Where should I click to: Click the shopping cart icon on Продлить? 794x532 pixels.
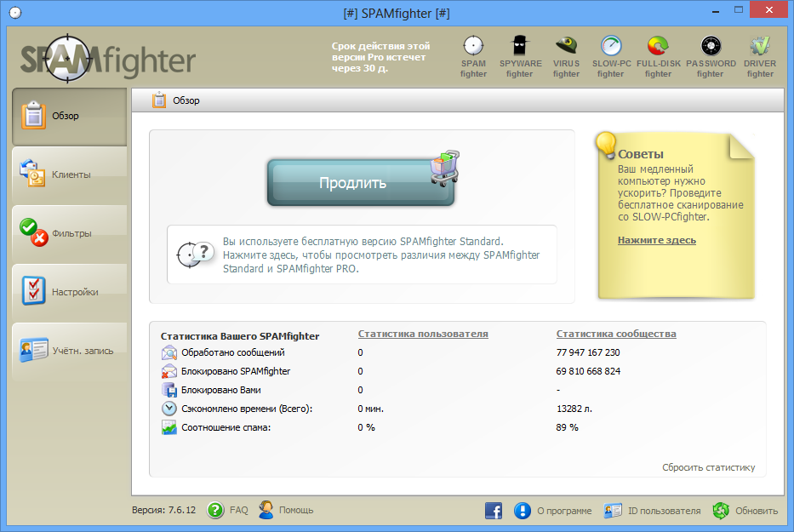(x=444, y=168)
